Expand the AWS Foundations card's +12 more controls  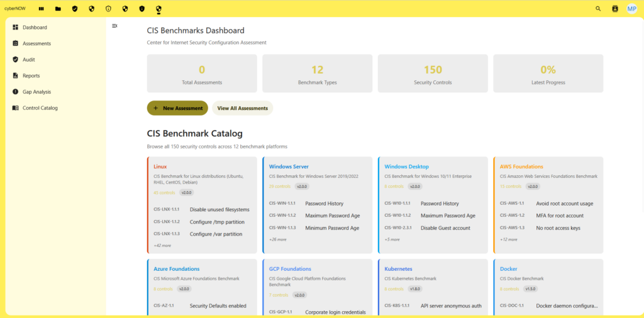(508, 239)
